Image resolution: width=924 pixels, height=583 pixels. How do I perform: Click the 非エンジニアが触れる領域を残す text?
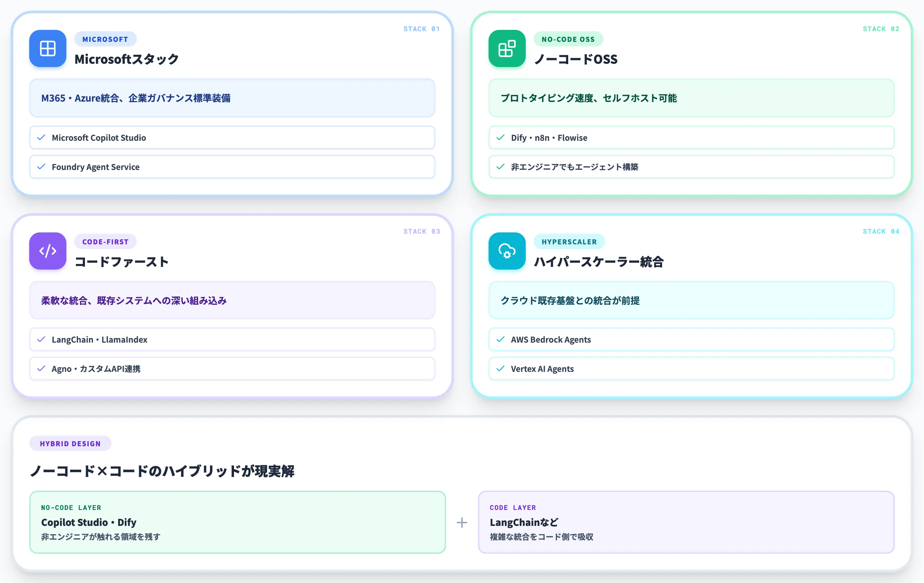101,537
